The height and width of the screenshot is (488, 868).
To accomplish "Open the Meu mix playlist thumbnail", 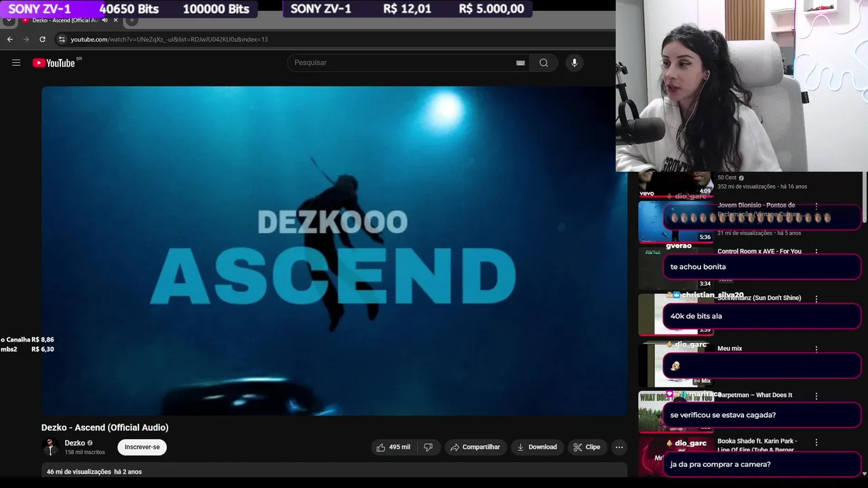I will pos(676,364).
